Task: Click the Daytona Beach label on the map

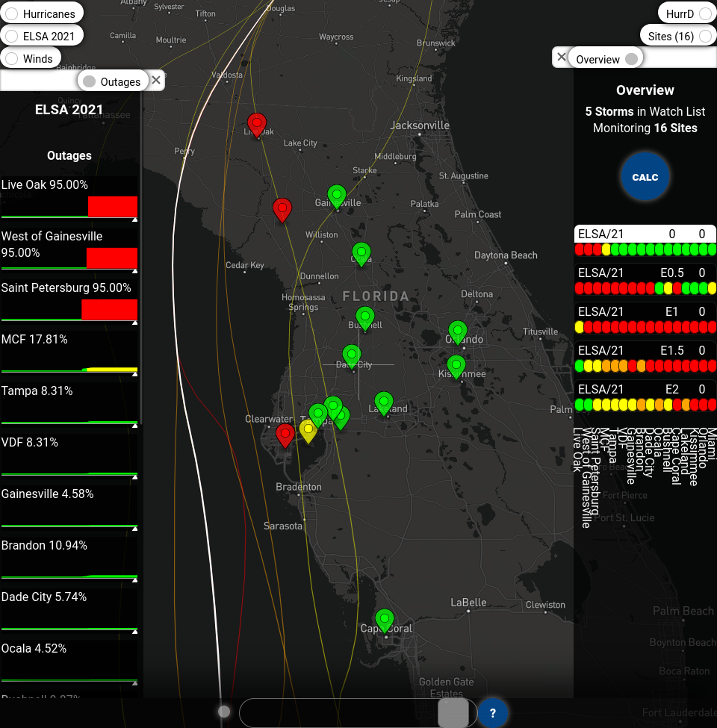Action: pos(506,255)
